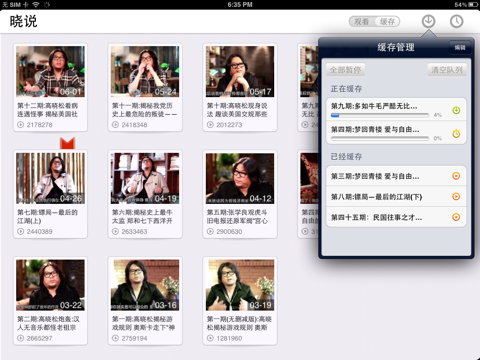Image resolution: width=480 pixels, height=360 pixels.
Task: Open the 04-19 第六期 episode thumbnail
Action: [145, 178]
